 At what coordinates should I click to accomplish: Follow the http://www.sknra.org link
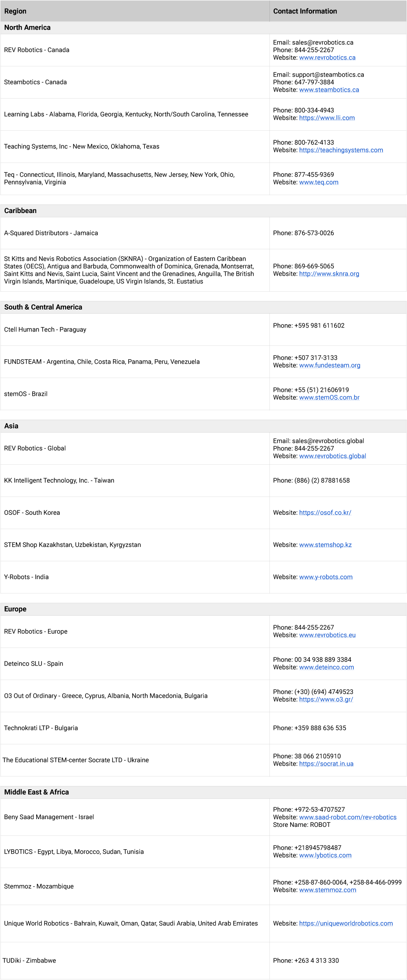[x=329, y=274]
